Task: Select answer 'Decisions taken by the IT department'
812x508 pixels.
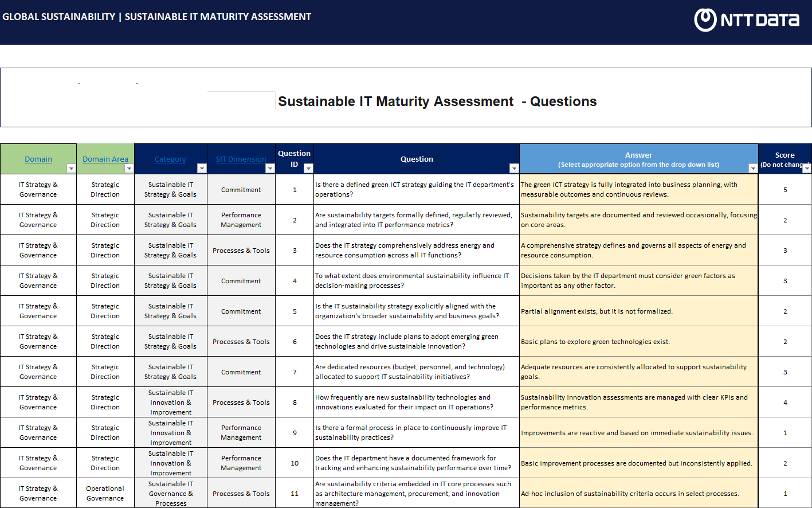Action: (639, 280)
